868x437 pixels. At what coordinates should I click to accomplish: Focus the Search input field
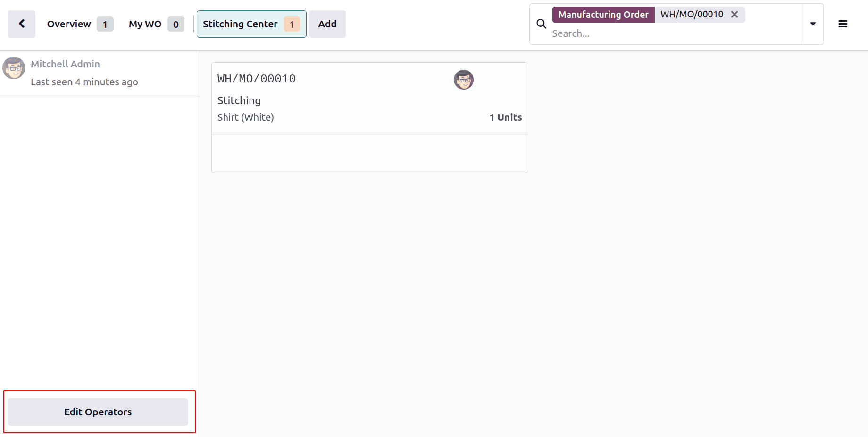tap(675, 33)
